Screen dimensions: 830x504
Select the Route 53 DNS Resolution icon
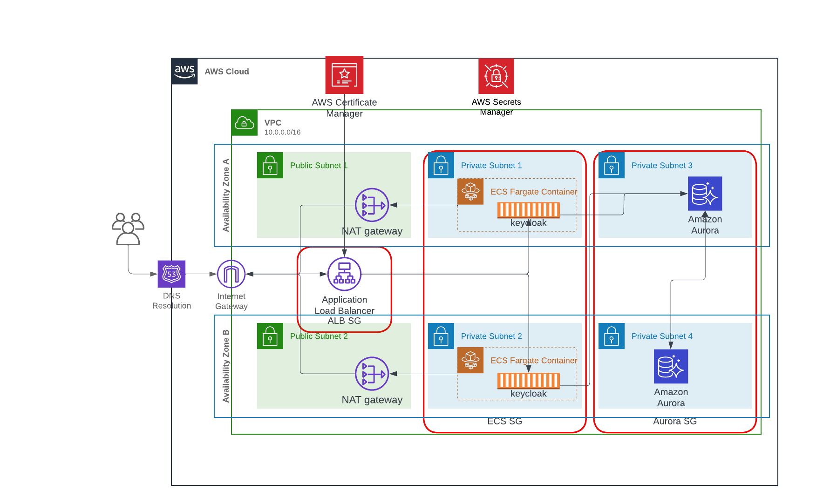171,274
